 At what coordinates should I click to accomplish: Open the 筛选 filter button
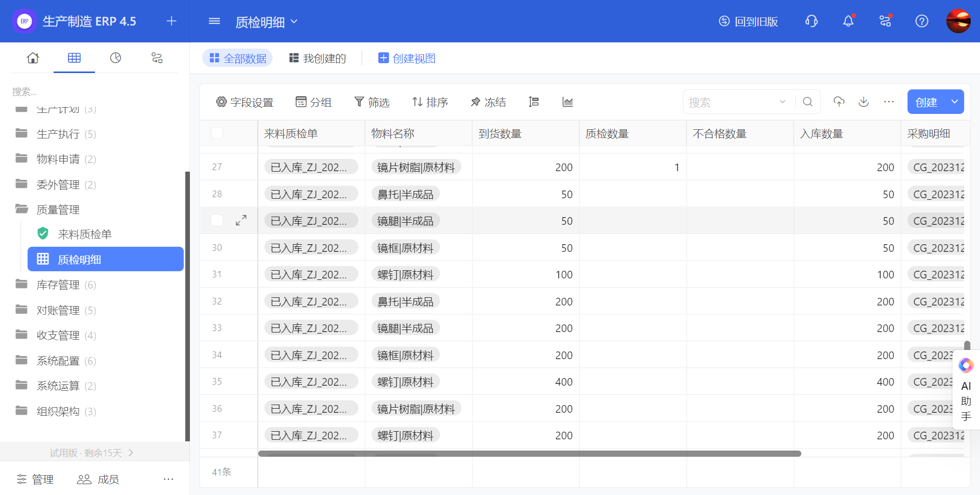click(x=372, y=102)
